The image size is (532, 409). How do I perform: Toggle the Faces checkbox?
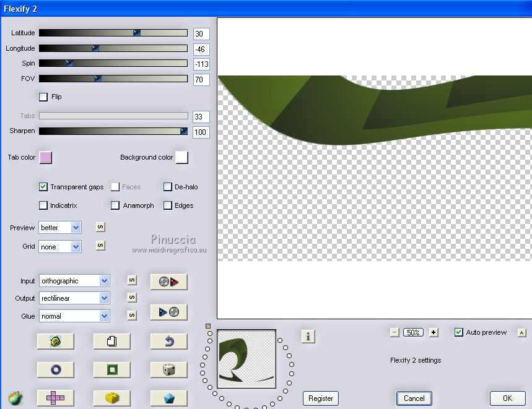click(x=115, y=187)
